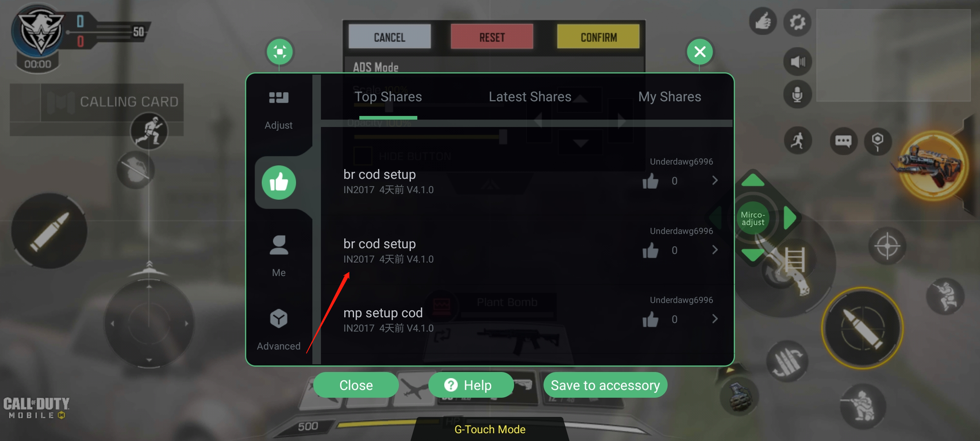Click the Mirco-adjust center control
The height and width of the screenshot is (441, 980).
[753, 218]
